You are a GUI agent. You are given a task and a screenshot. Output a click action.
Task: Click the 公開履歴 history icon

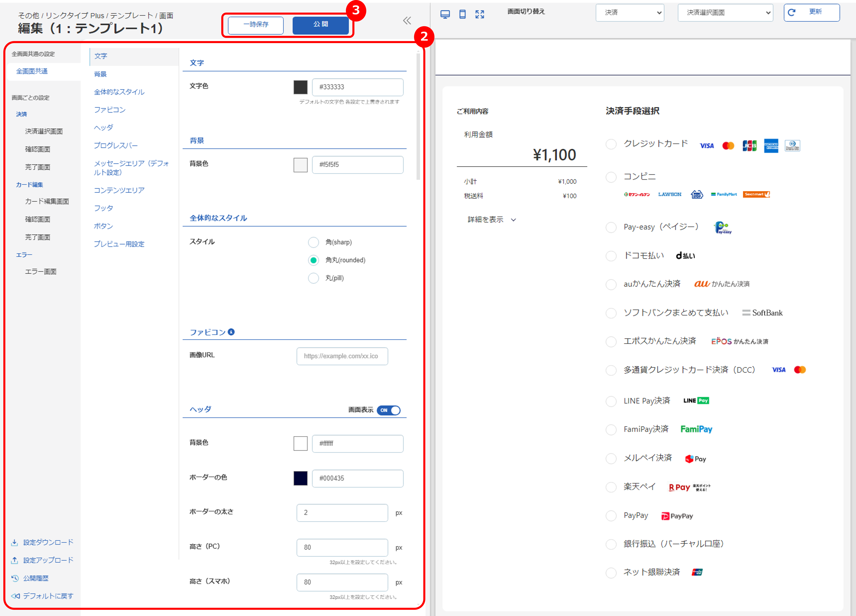(x=15, y=578)
